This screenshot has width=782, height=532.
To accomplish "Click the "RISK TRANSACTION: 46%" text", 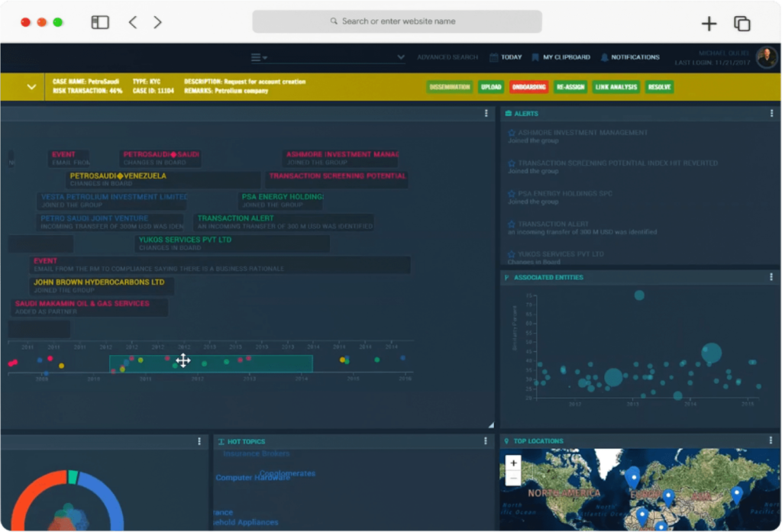I will pyautogui.click(x=87, y=91).
